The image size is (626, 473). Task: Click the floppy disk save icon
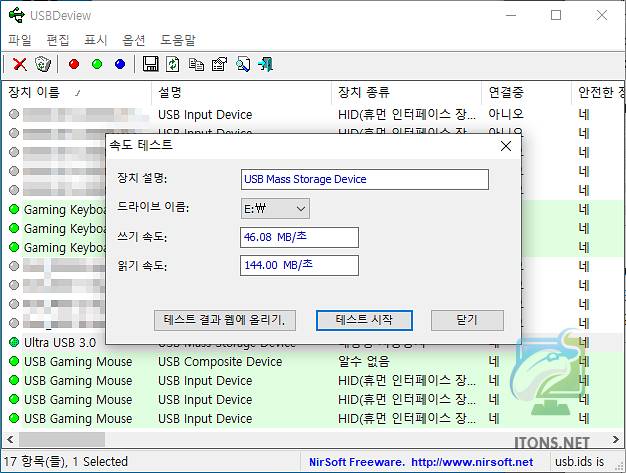tap(151, 64)
